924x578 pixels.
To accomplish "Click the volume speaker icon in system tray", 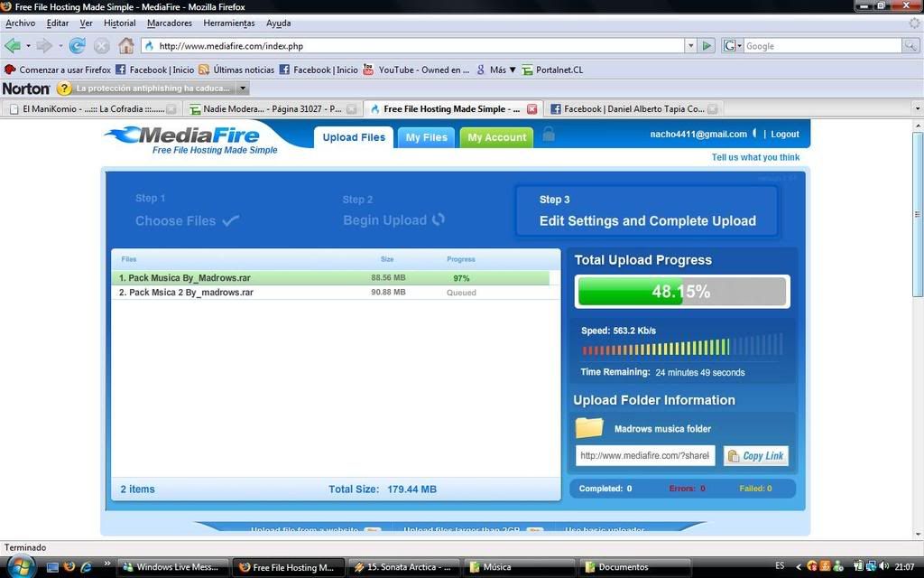I will pos(883,566).
